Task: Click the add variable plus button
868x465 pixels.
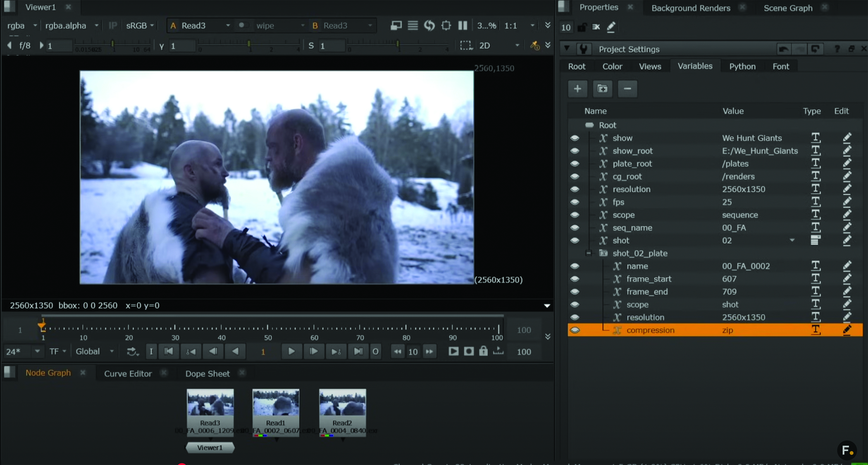Action: 577,89
